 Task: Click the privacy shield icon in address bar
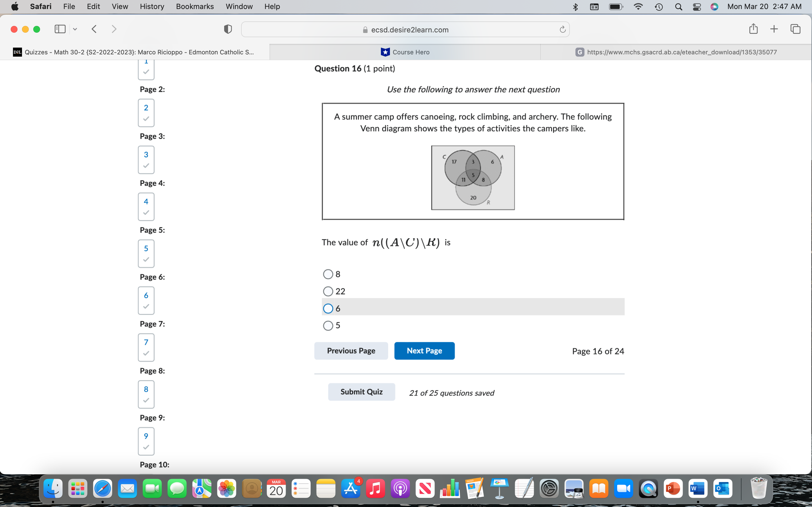[228, 29]
